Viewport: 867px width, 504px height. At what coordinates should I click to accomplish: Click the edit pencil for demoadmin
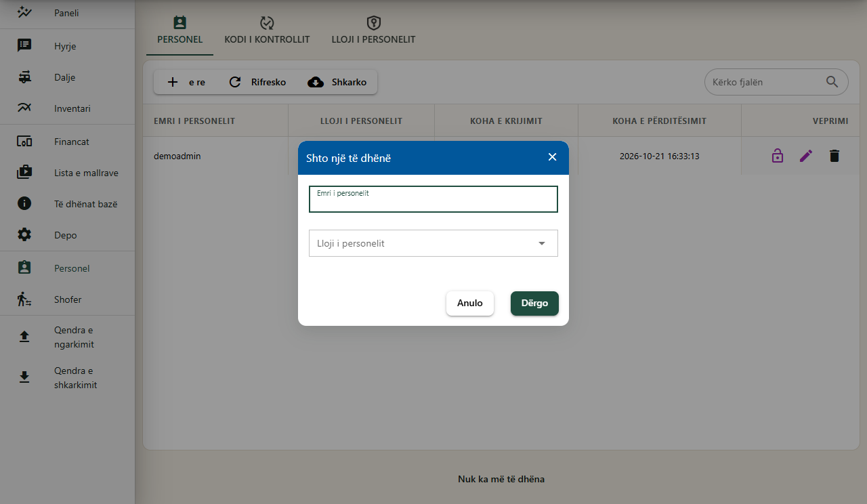pyautogui.click(x=806, y=156)
